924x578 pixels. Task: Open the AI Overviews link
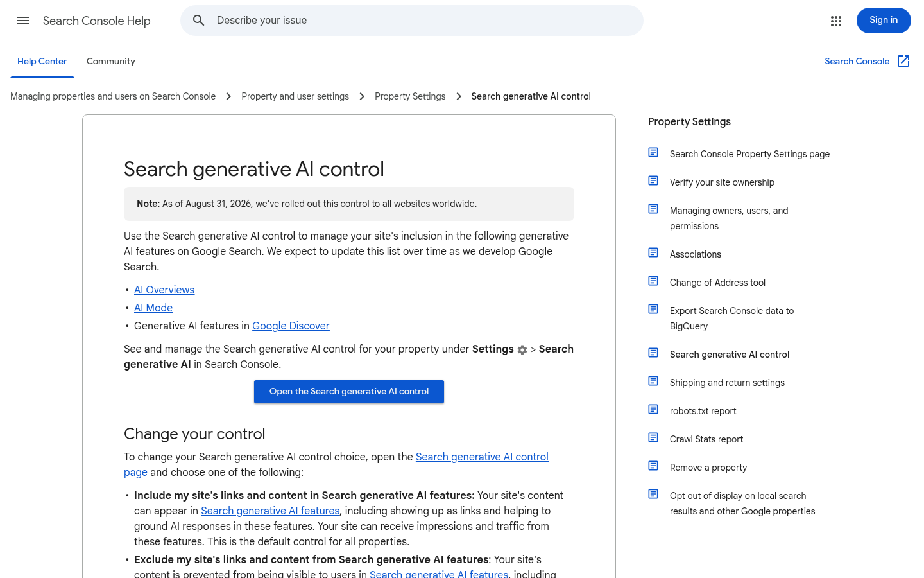164,290
